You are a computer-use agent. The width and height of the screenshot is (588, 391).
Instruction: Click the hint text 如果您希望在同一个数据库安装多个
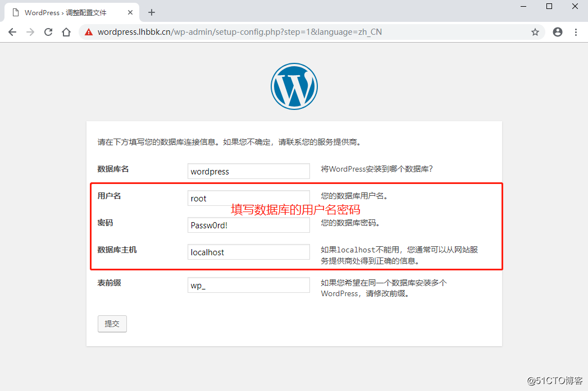tap(384, 283)
